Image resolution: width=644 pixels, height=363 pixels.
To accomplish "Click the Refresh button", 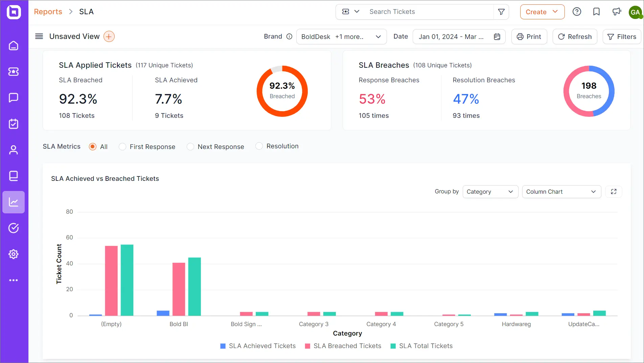I will click(x=575, y=37).
